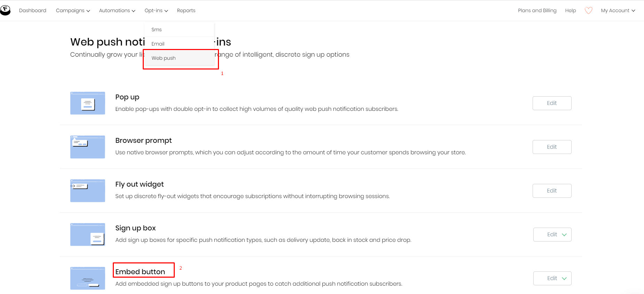Click the Firepush logo icon

[5, 10]
